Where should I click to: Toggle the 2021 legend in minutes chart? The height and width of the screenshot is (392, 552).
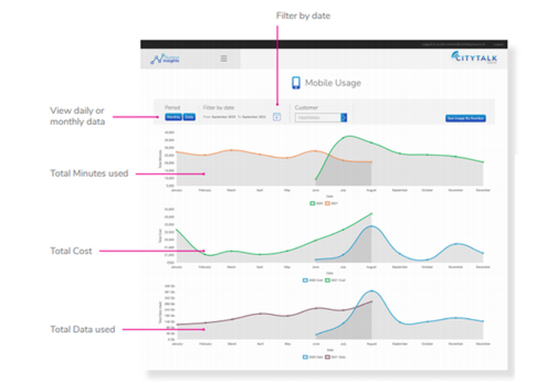pyautogui.click(x=332, y=203)
